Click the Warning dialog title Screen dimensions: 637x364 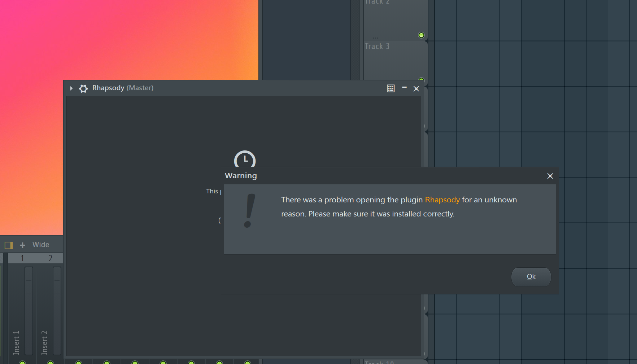(241, 176)
